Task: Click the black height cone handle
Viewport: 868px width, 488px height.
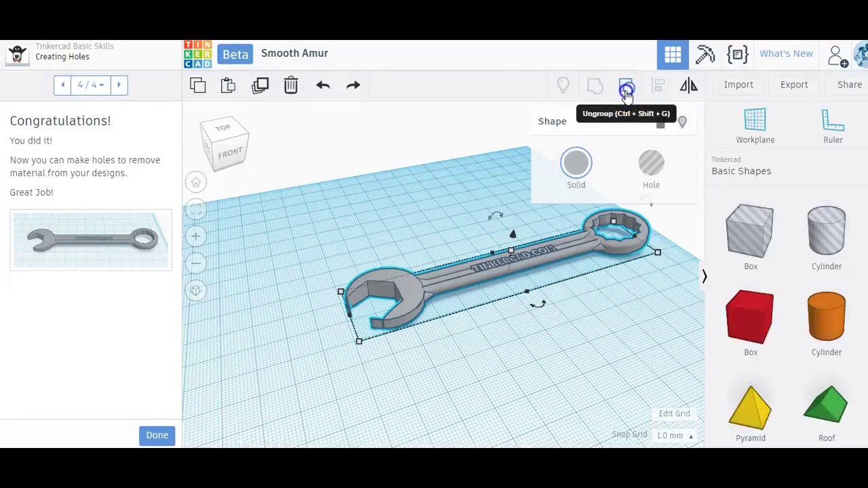Action: [513, 235]
